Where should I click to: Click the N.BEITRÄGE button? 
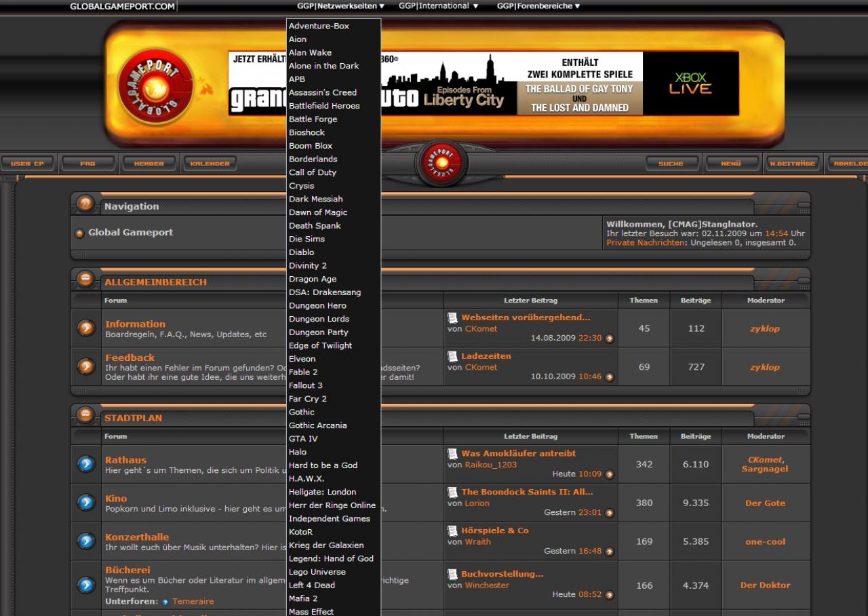pyautogui.click(x=792, y=163)
